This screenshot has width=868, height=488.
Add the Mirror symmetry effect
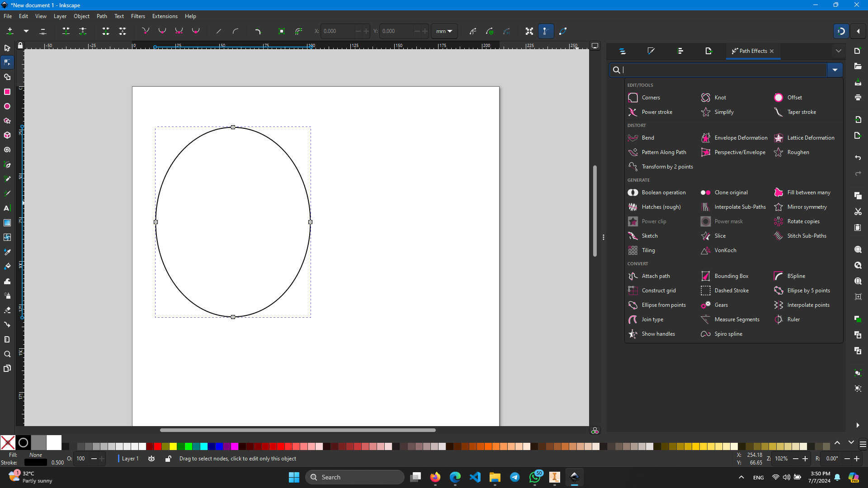pos(800,207)
